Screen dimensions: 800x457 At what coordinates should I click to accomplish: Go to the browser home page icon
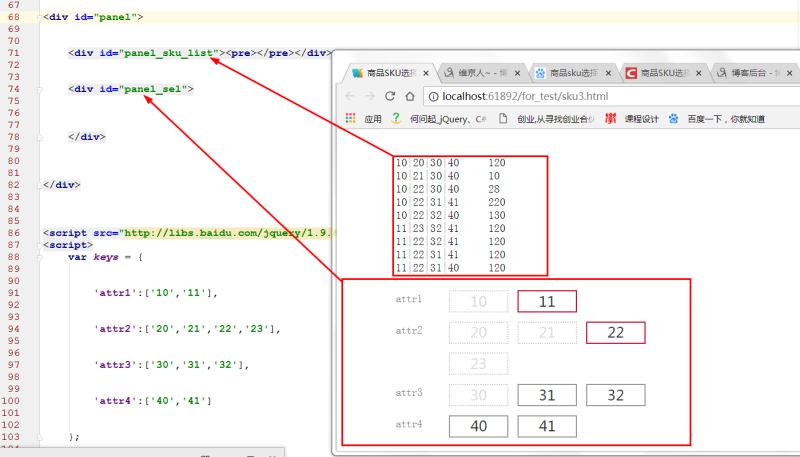click(x=410, y=96)
